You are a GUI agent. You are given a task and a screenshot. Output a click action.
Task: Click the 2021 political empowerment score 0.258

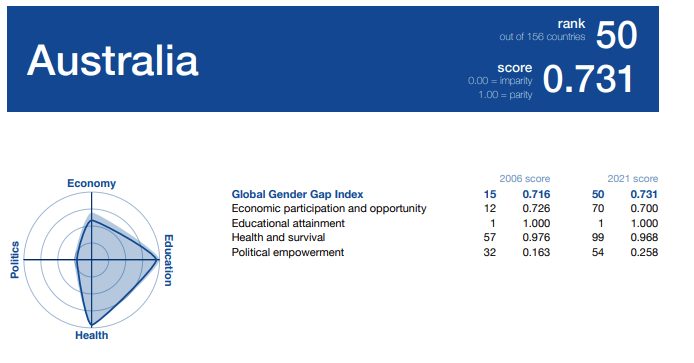pyautogui.click(x=644, y=252)
